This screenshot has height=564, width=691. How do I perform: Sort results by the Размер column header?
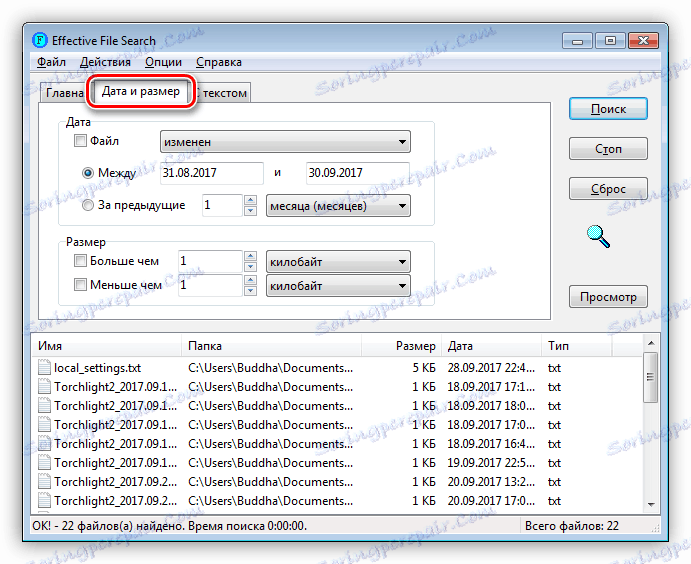pyautogui.click(x=401, y=346)
